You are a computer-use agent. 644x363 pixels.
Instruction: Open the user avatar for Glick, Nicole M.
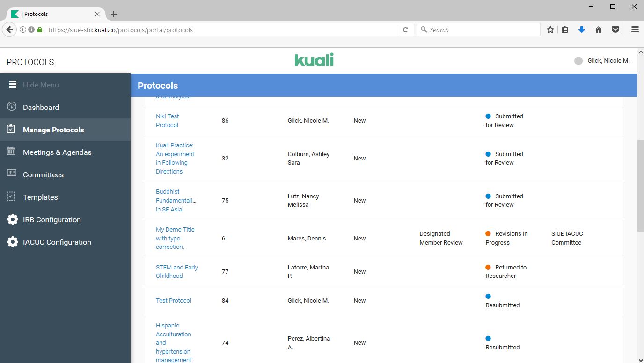pyautogui.click(x=578, y=61)
